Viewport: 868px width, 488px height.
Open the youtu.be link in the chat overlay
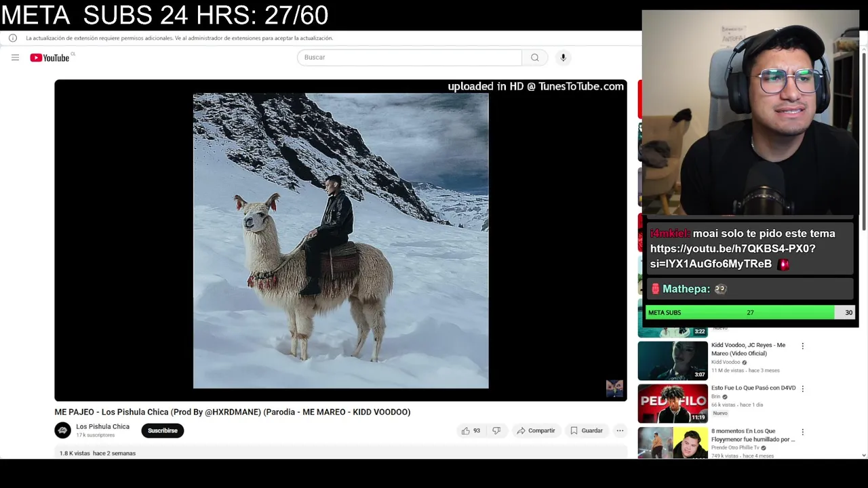732,256
